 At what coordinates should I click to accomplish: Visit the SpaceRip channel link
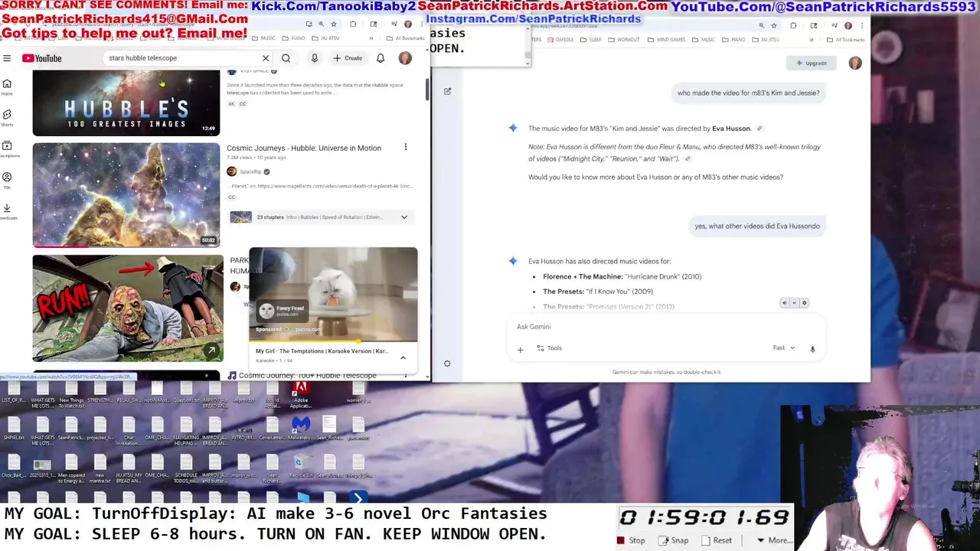[250, 171]
